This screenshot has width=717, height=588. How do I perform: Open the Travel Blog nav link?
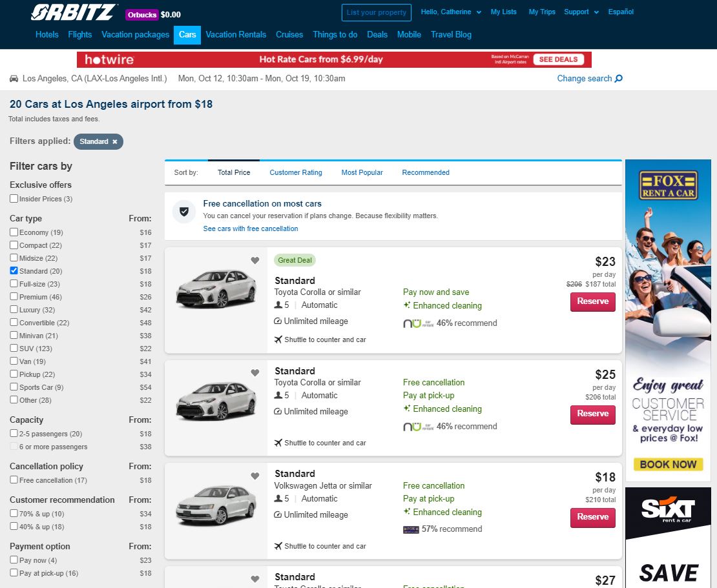[x=451, y=35]
